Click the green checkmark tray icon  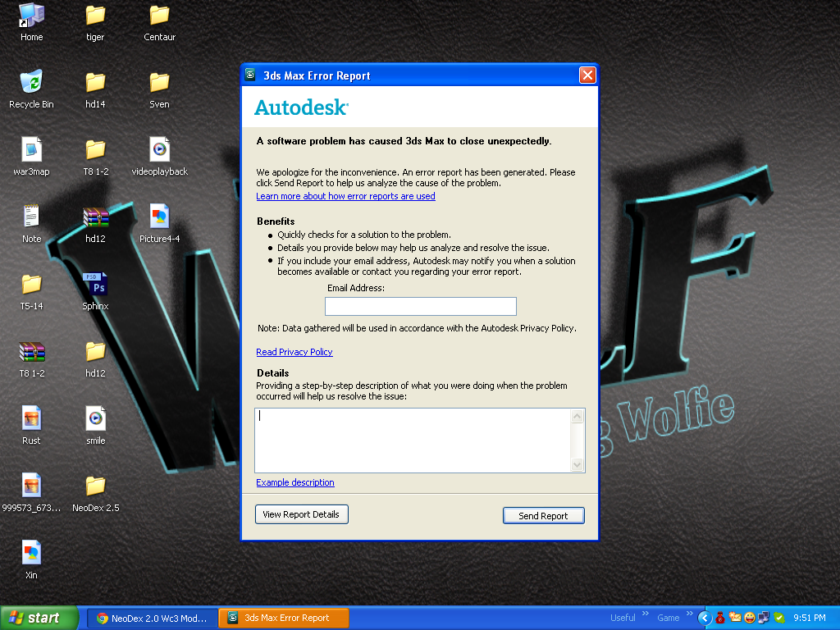(x=779, y=618)
